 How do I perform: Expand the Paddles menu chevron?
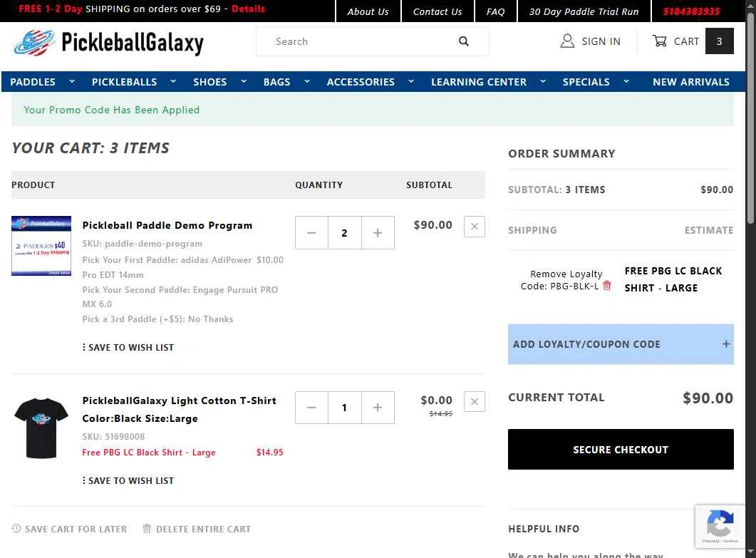pyautogui.click(x=72, y=81)
